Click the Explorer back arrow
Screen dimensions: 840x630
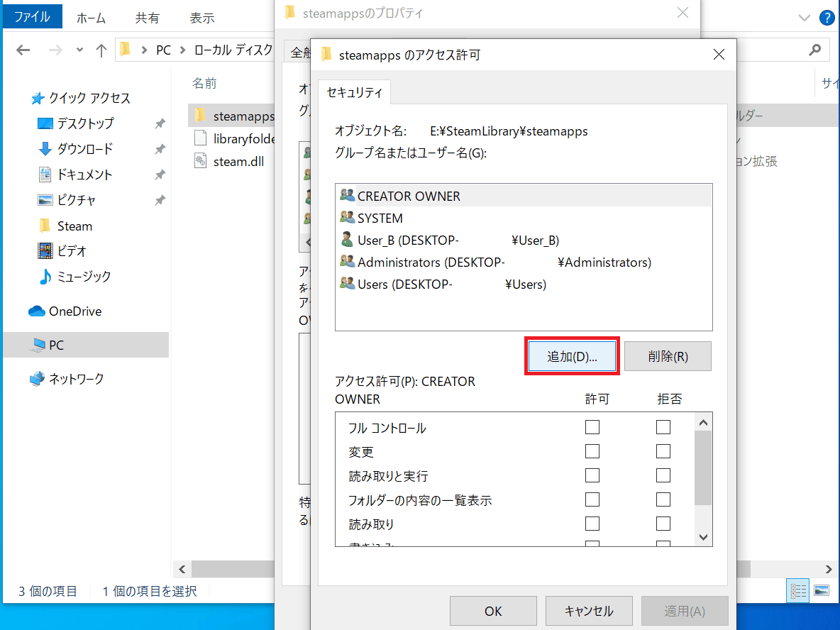coord(23,50)
